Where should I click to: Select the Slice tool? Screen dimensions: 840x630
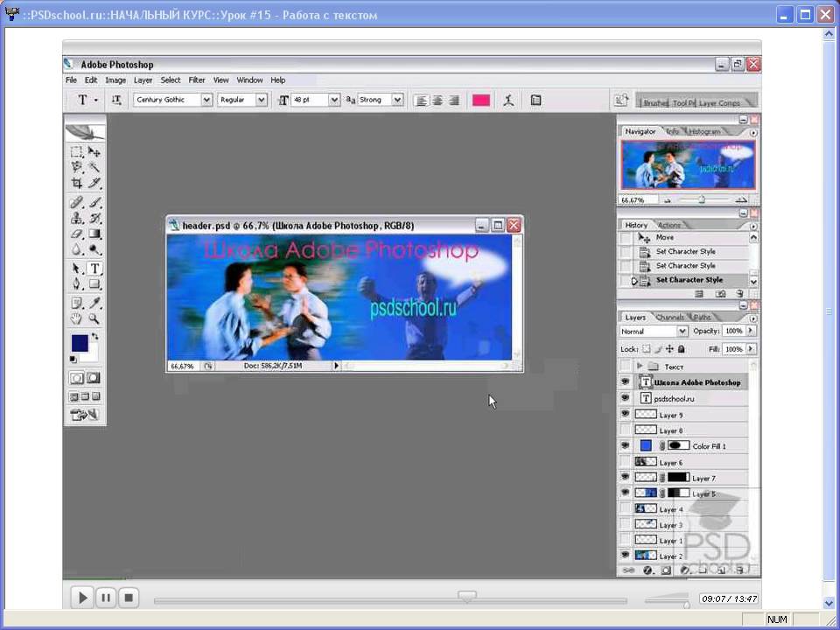click(94, 183)
